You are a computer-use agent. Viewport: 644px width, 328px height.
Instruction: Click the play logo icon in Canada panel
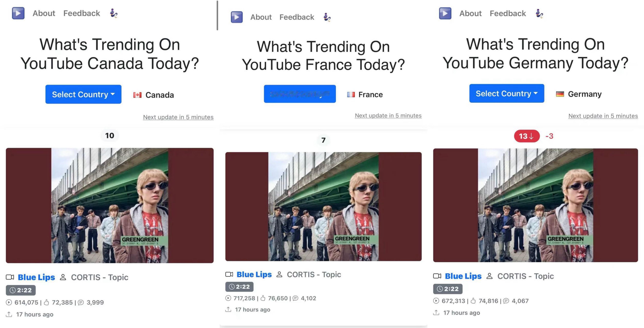[18, 13]
